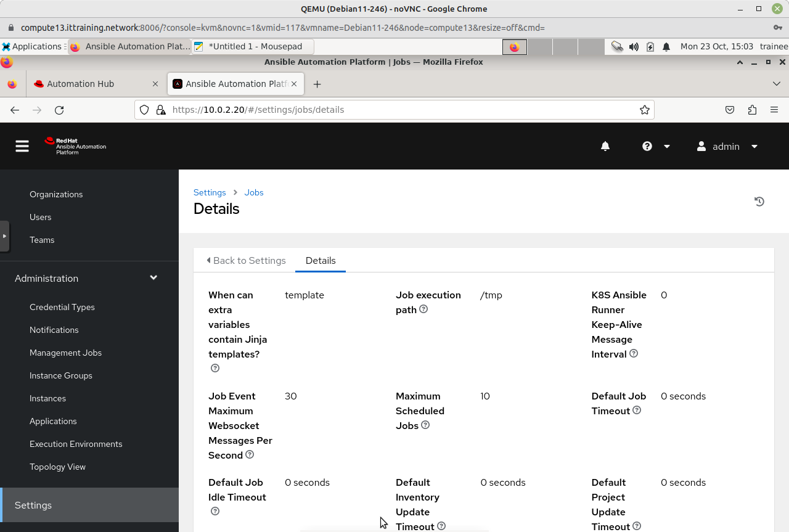Open the help question mark menu
The height and width of the screenshot is (532, 789).
point(647,146)
